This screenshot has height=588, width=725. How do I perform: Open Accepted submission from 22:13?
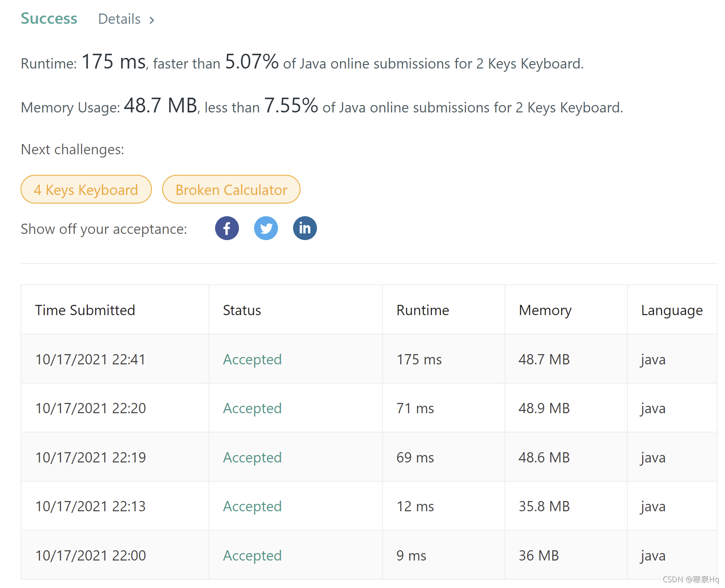(252, 506)
